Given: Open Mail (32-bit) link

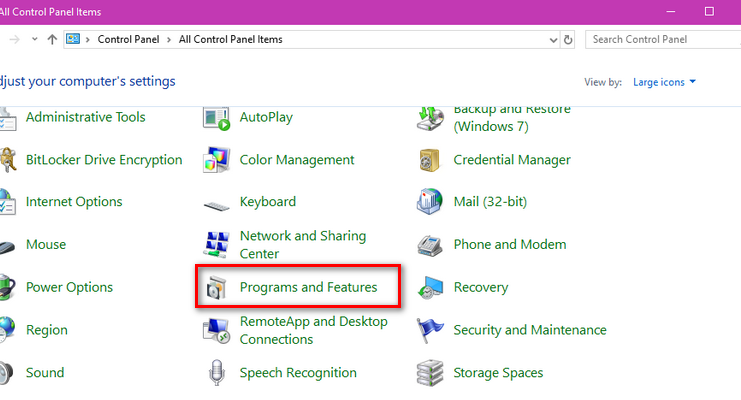Looking at the screenshot, I should [490, 202].
